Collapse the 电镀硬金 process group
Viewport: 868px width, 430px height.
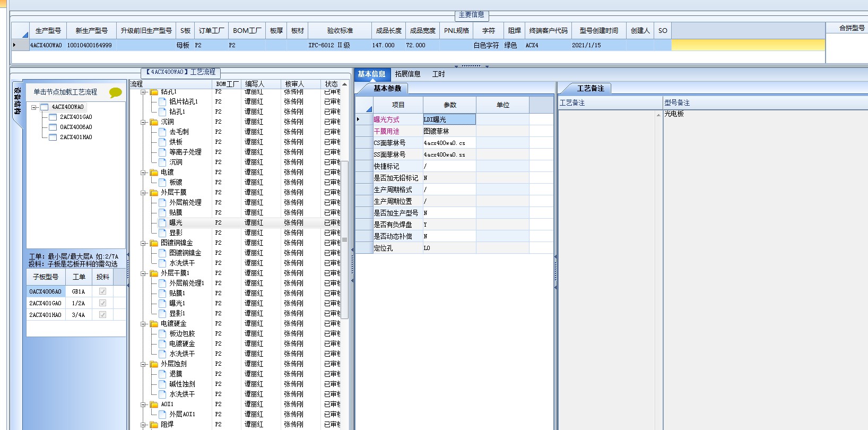point(143,324)
